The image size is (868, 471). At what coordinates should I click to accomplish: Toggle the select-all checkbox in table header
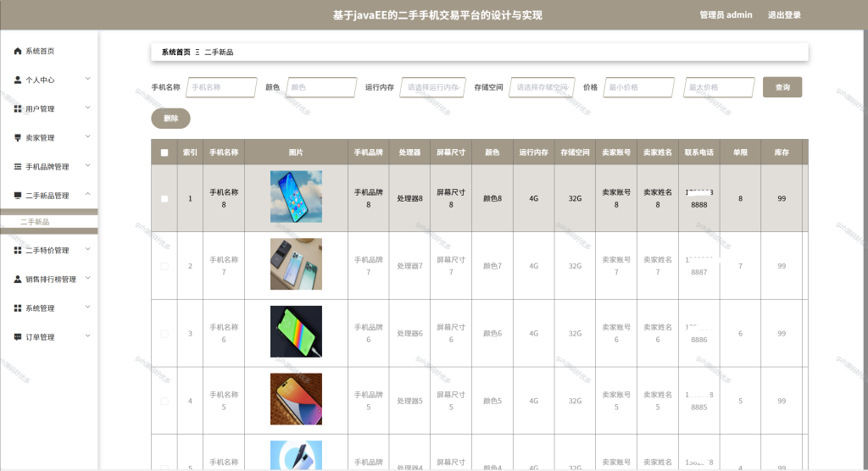[x=164, y=152]
